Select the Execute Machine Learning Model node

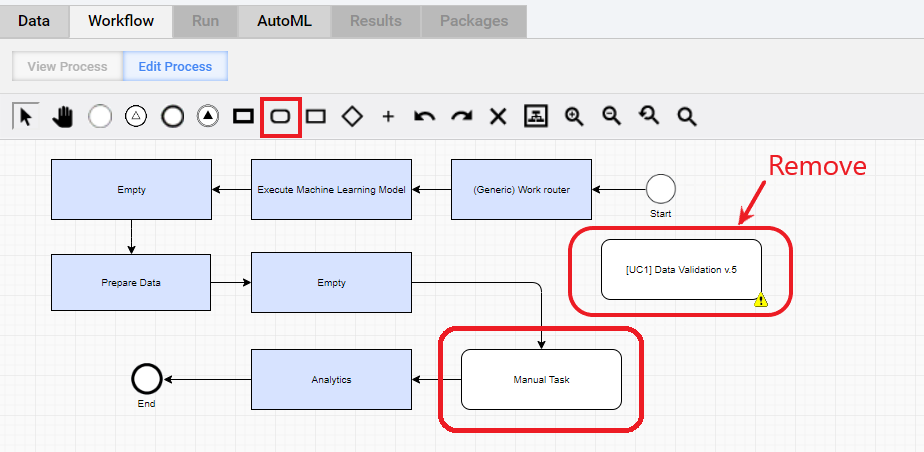click(331, 190)
